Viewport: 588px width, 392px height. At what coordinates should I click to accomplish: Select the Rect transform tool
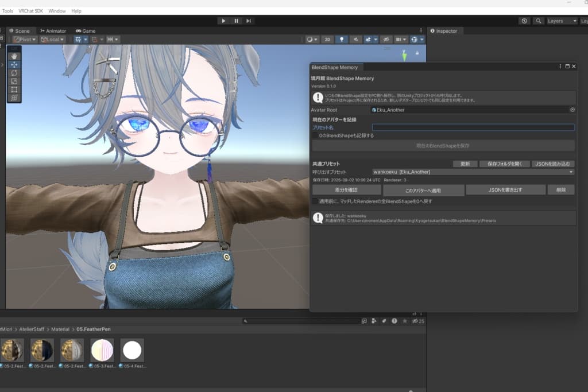[x=14, y=89]
